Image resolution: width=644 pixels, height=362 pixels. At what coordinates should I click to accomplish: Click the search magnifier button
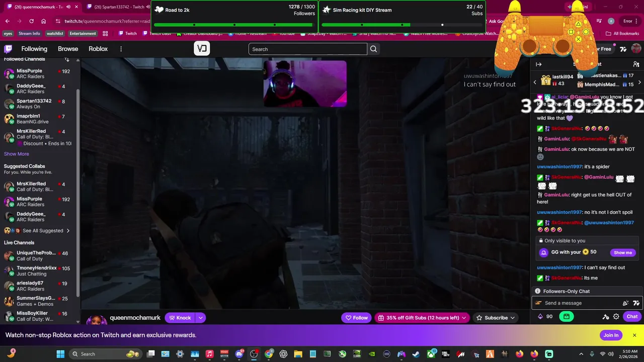coord(373,49)
